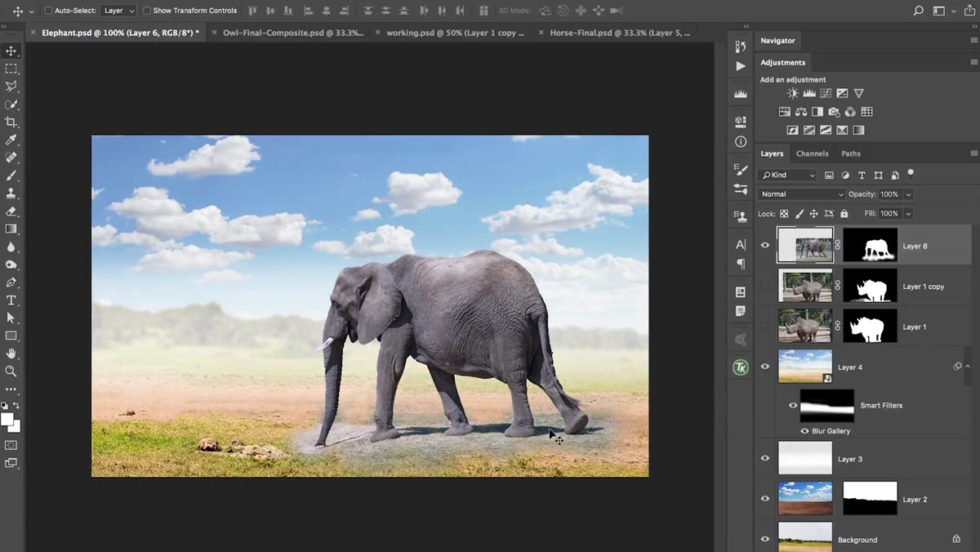The width and height of the screenshot is (980, 552).
Task: Open the Adjustments panel menu
Action: [973, 62]
